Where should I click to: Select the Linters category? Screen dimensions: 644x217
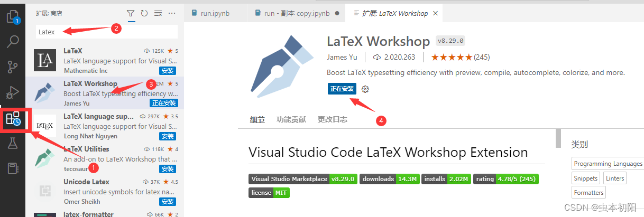[615, 178]
